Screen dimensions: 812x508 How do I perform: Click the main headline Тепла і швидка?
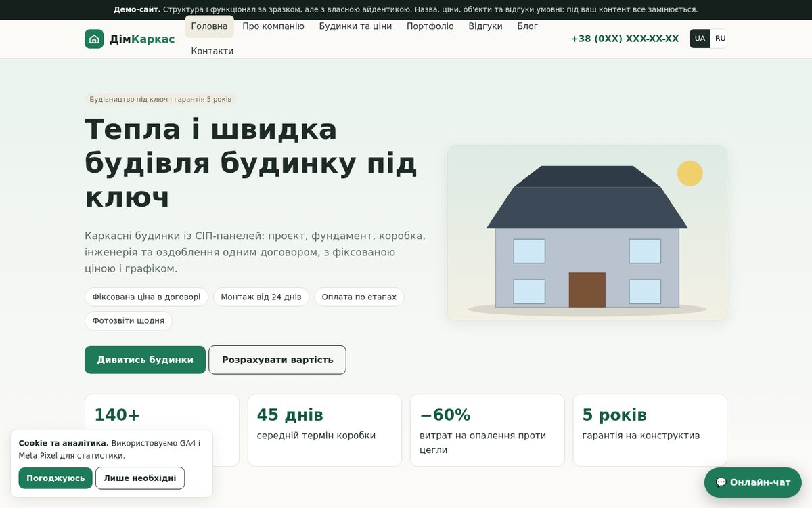tap(250, 163)
